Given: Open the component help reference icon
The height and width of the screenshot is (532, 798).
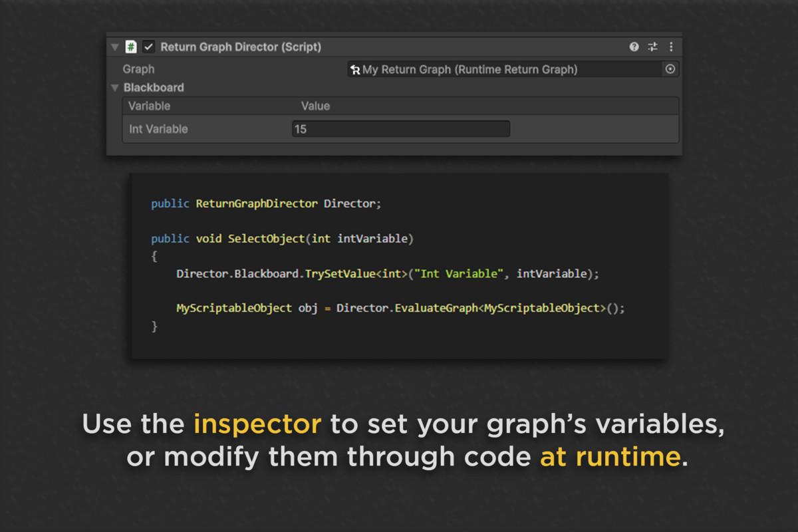Looking at the screenshot, I should click(x=634, y=47).
